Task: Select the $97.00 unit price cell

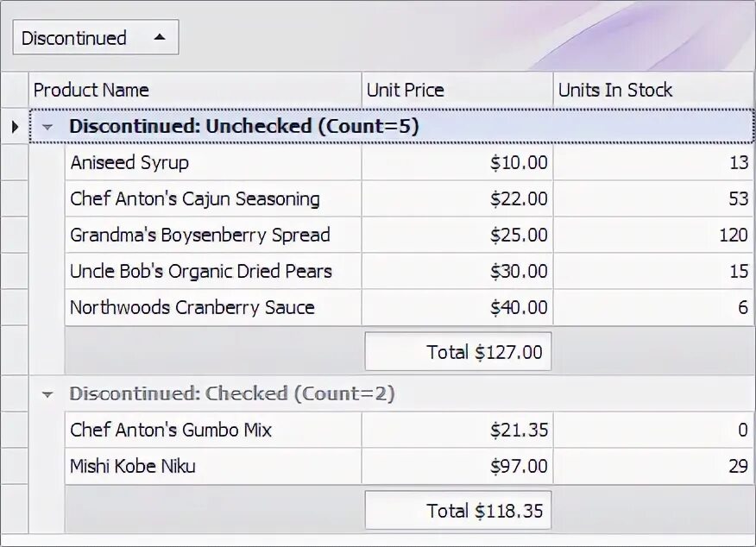Action: [x=519, y=467]
